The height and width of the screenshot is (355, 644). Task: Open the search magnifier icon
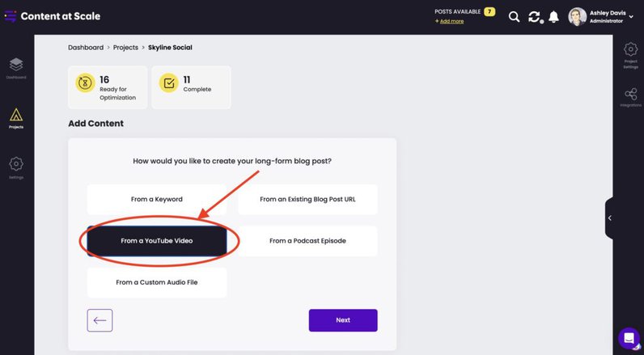pos(514,16)
